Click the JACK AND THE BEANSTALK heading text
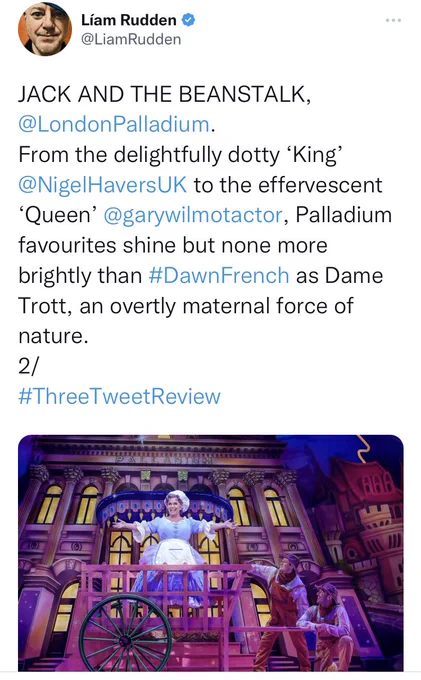The image size is (421, 680). pos(164,94)
